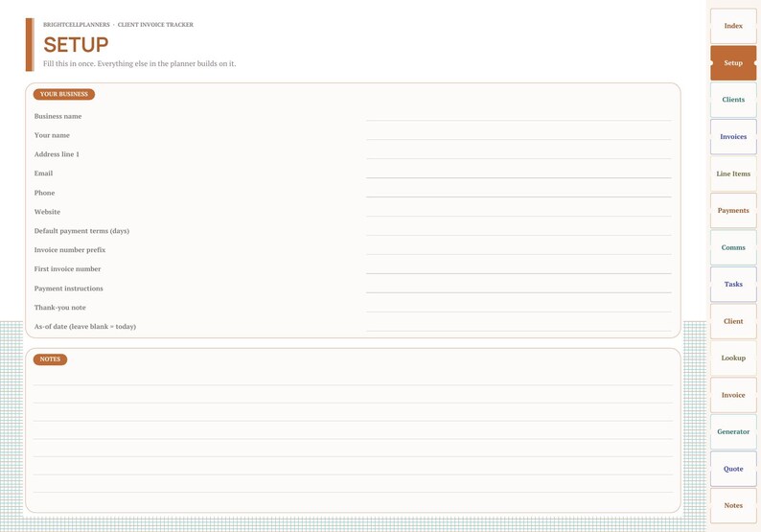This screenshot has height=532, width=761.
Task: Select the First invoice number field
Action: tap(519, 268)
